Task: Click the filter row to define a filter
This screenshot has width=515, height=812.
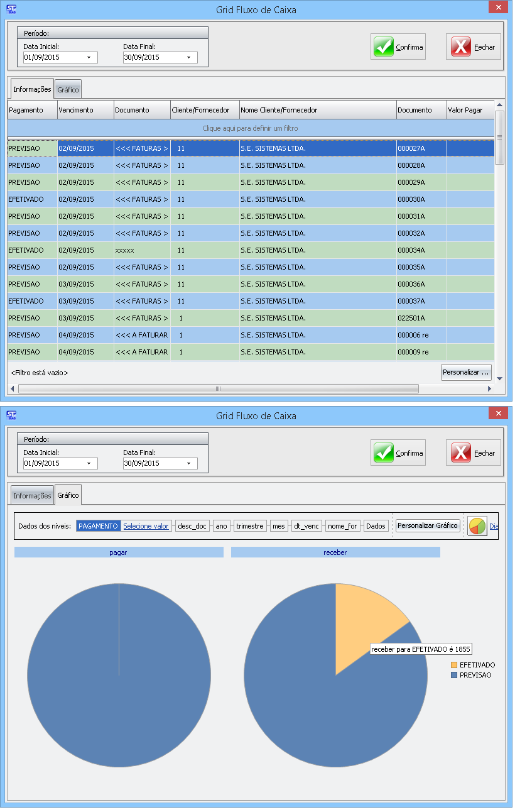Action: [x=250, y=128]
